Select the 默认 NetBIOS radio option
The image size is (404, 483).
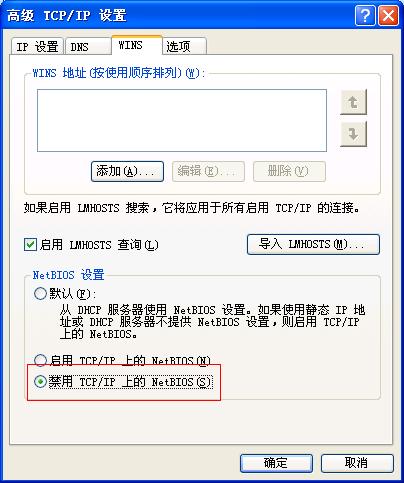click(40, 294)
